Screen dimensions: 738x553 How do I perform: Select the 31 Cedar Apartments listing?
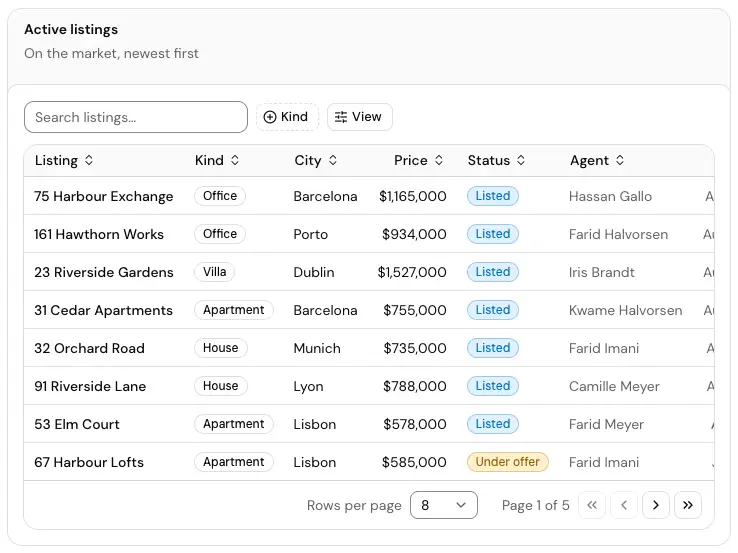click(104, 310)
